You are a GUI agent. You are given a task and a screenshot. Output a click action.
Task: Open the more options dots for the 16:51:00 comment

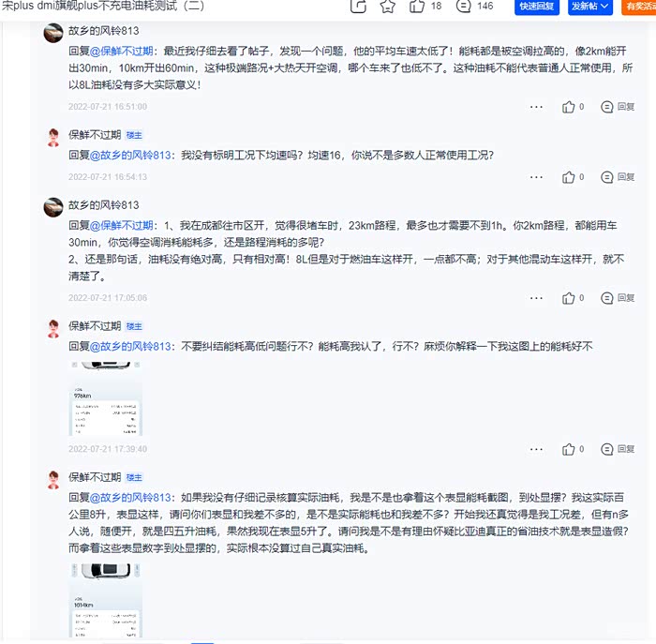(x=536, y=107)
